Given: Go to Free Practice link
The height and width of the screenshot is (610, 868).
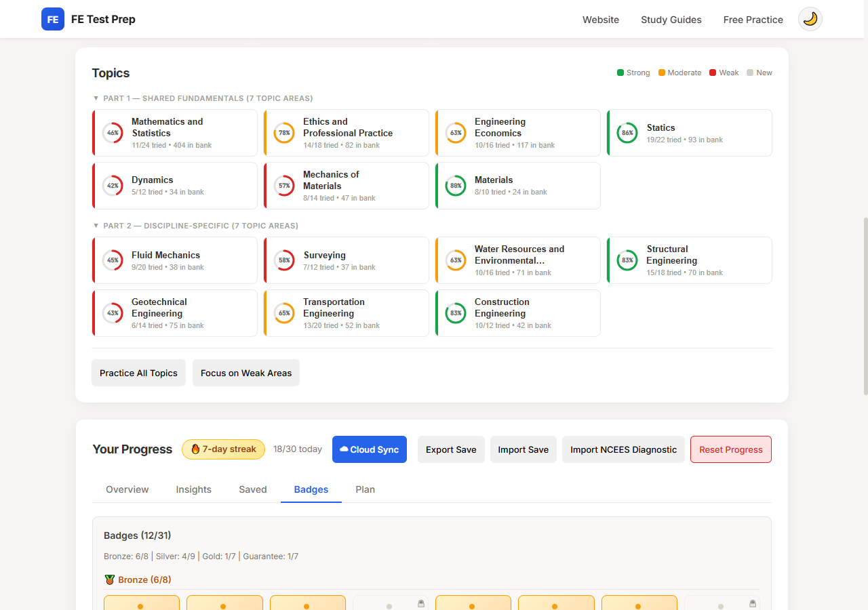Looking at the screenshot, I should pyautogui.click(x=753, y=20).
